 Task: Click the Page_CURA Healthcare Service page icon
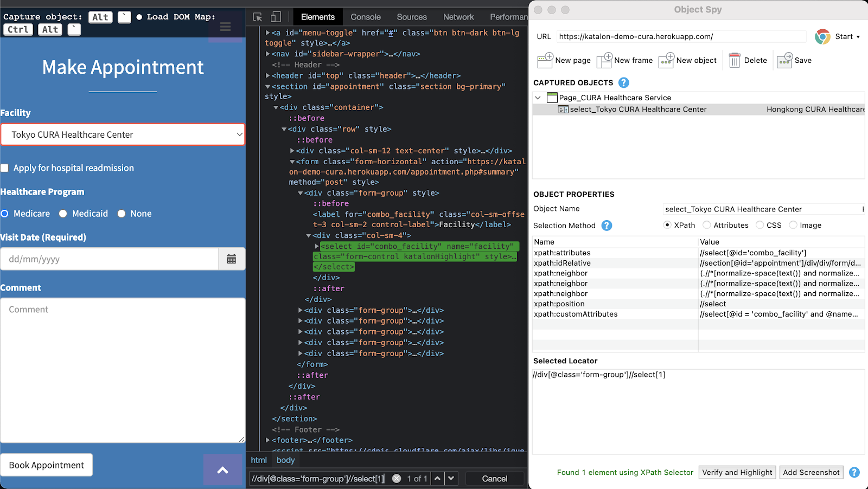pyautogui.click(x=552, y=98)
